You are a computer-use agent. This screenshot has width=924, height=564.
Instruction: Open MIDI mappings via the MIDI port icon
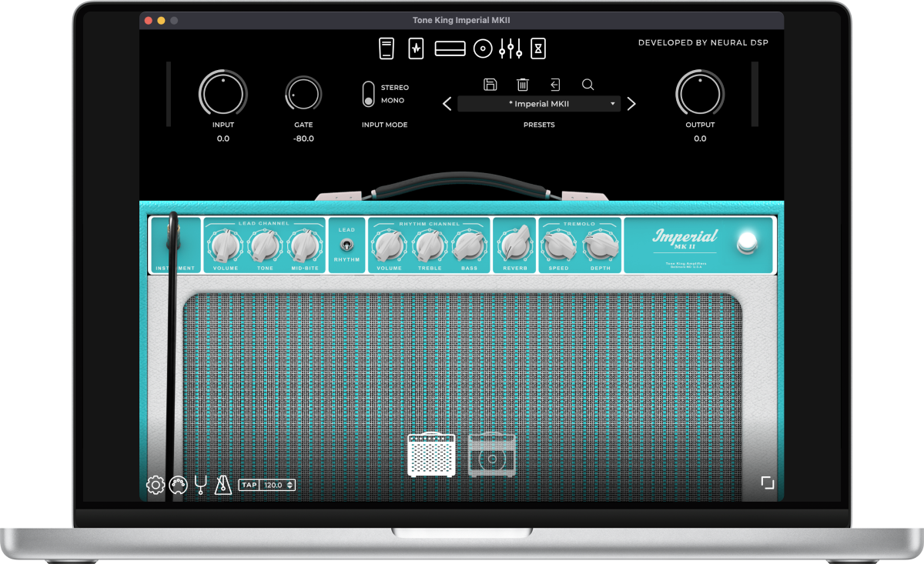click(x=178, y=485)
